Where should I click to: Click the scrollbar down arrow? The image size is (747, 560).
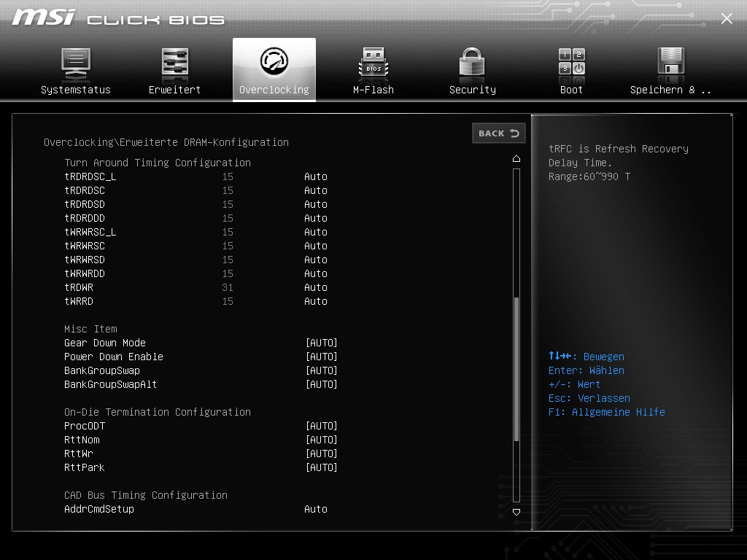point(516,513)
